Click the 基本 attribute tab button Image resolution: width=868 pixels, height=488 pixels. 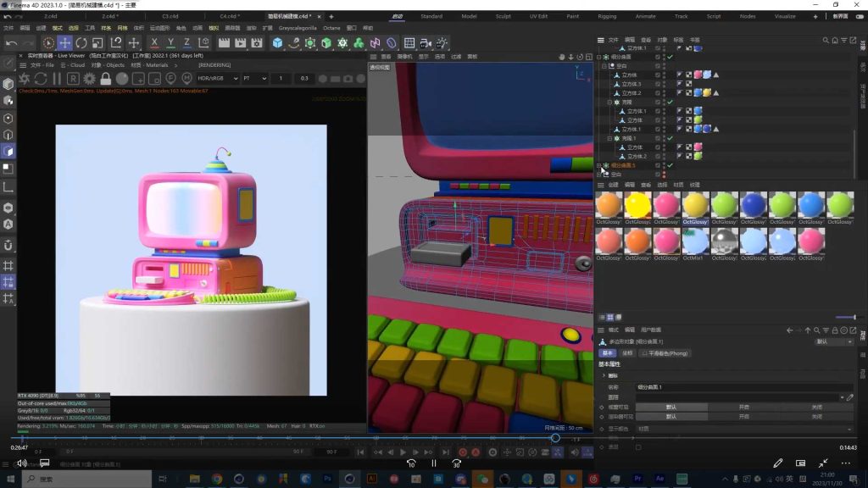tap(608, 353)
